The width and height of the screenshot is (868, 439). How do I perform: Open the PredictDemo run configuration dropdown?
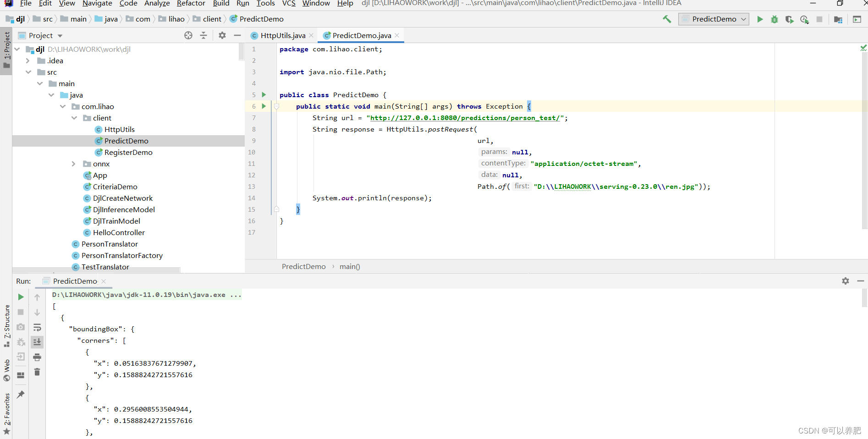tap(714, 19)
